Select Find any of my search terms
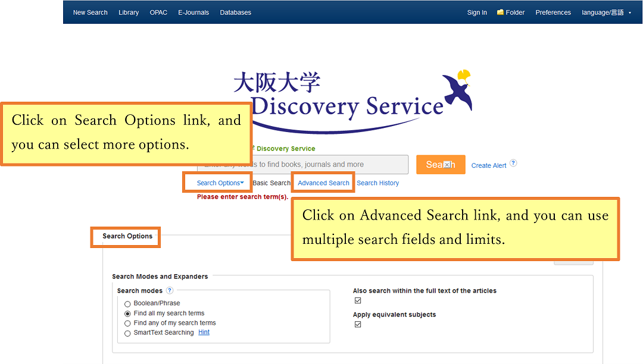643x364 pixels. [x=127, y=324]
